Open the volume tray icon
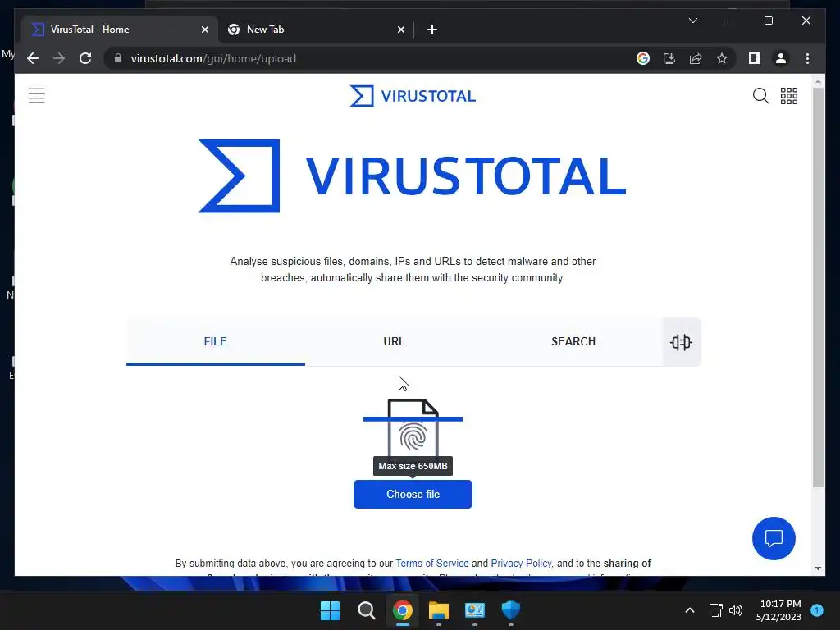The width and height of the screenshot is (840, 630). [736, 610]
